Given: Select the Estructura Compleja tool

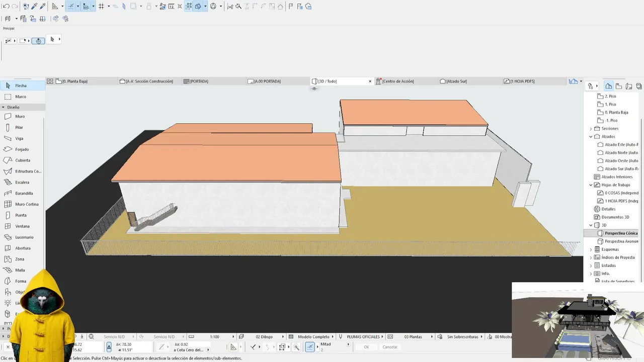Looking at the screenshot, I should [x=23, y=171].
